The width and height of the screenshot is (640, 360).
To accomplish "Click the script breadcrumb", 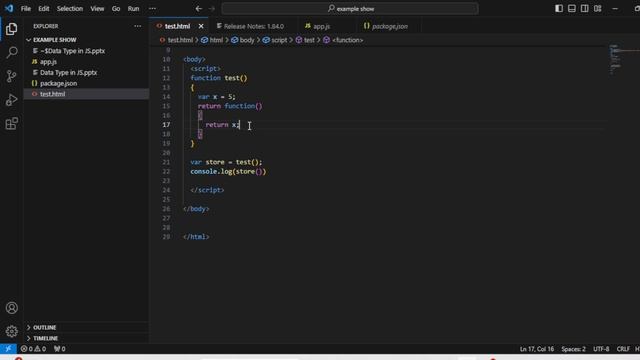I will pyautogui.click(x=279, y=40).
